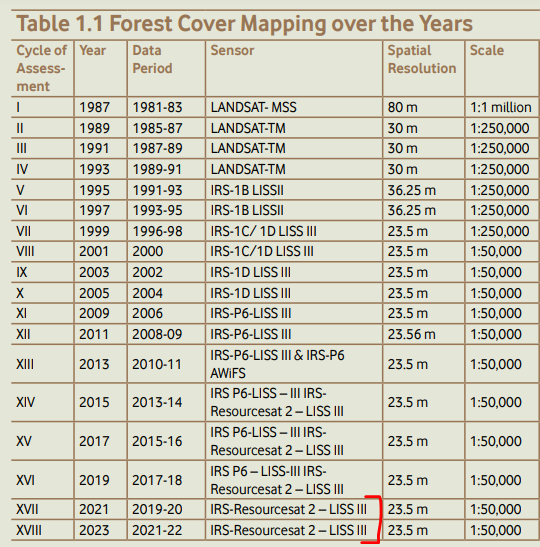This screenshot has height=547, width=540.
Task: Click the Sensor column header
Action: coord(232,51)
